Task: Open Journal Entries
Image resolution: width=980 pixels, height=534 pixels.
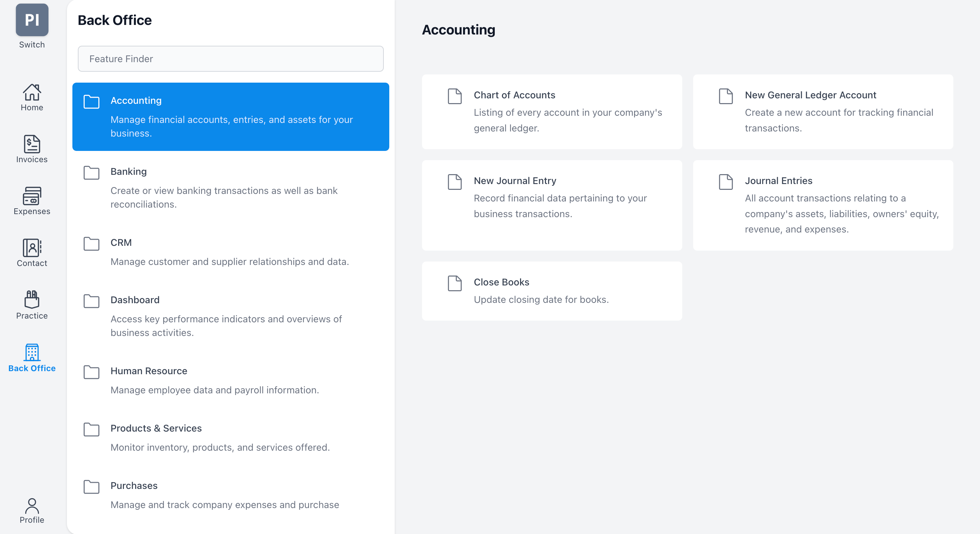Action: point(823,205)
